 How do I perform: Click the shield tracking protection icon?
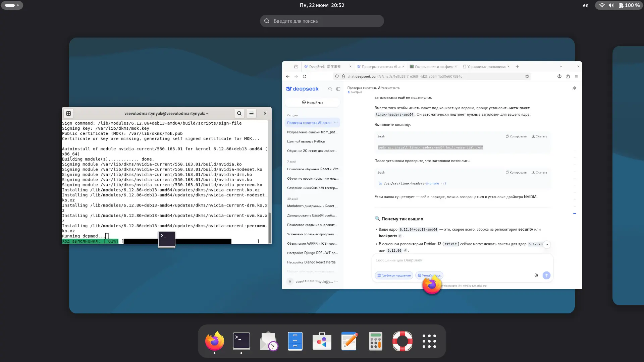tap(337, 76)
